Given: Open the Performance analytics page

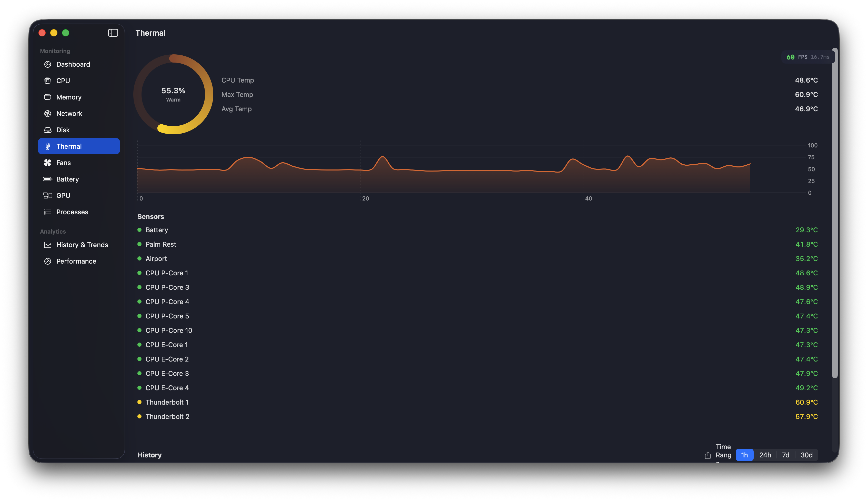Looking at the screenshot, I should click(x=76, y=261).
